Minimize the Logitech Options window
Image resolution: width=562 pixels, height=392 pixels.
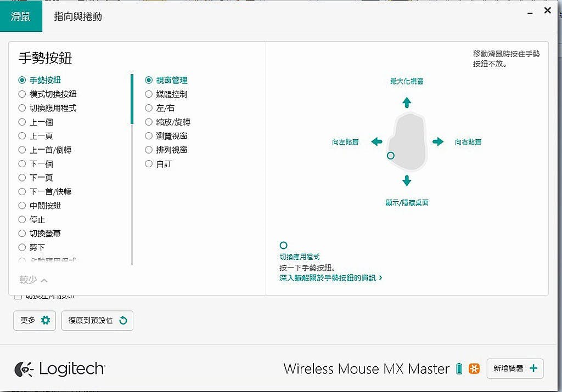coord(530,13)
